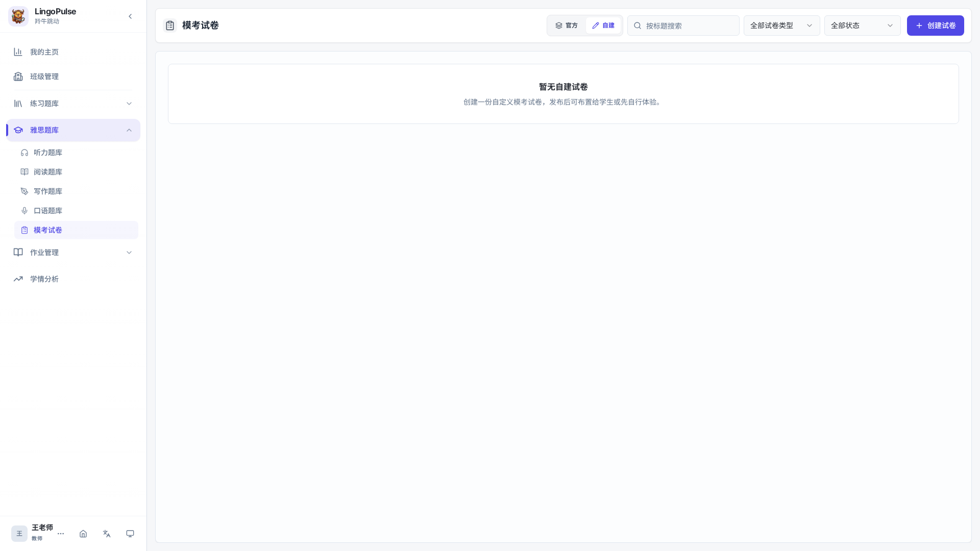Screen dimensions: 980x551
Task: Open 我的主页 dashboard page
Action: [x=73, y=52]
